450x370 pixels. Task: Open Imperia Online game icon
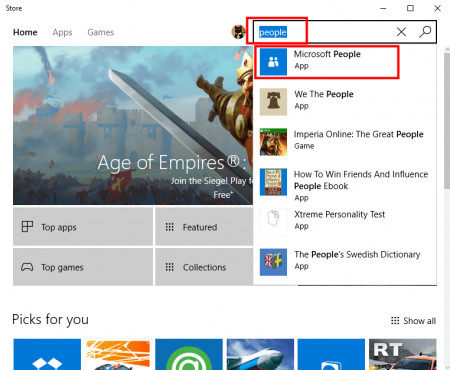click(x=273, y=142)
